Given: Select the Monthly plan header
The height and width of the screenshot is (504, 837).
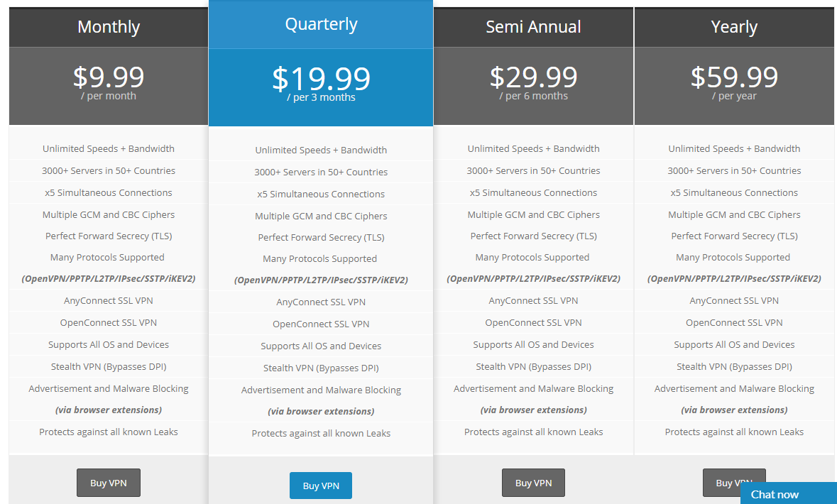Looking at the screenshot, I should pos(109,27).
